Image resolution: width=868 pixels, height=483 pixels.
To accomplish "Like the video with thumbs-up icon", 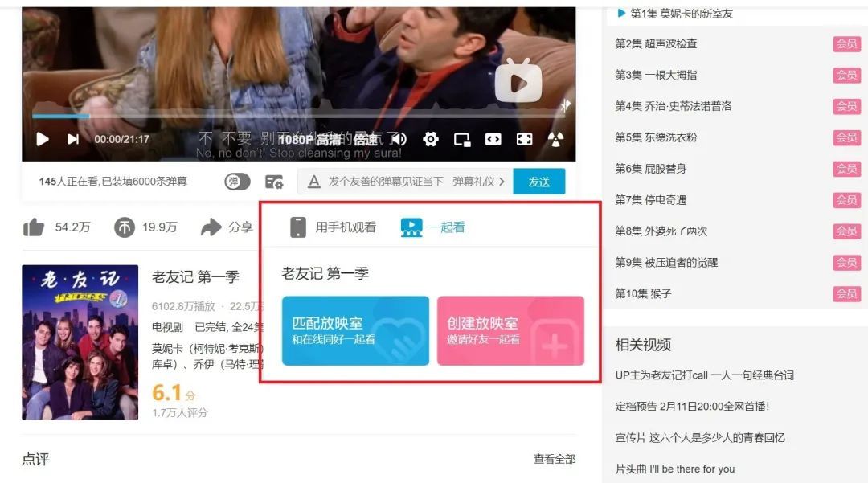I will click(34, 227).
